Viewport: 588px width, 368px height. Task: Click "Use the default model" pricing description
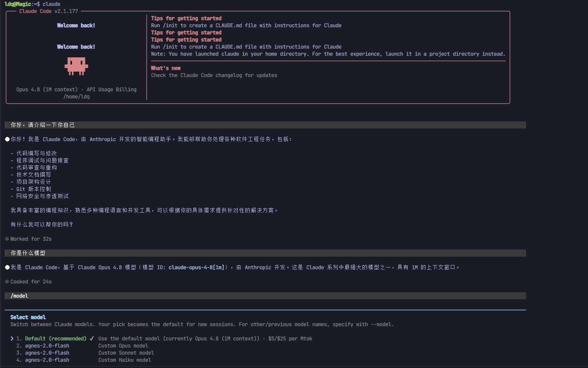(205, 339)
